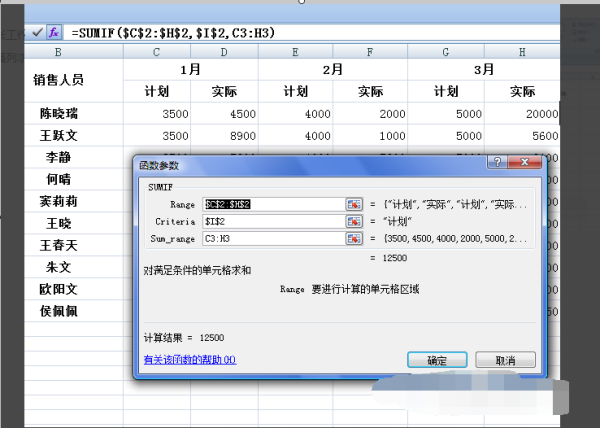Viewport: 600px width, 428px height.
Task: Click cell with value 8900
Action: click(223, 135)
